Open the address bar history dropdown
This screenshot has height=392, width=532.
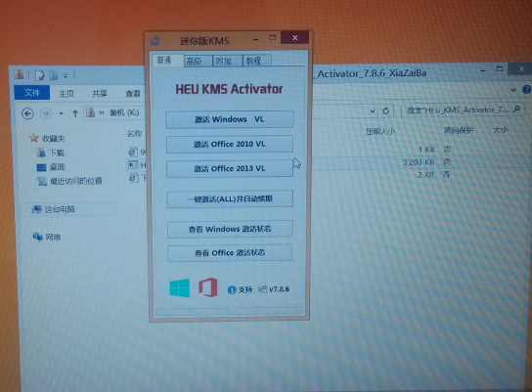tap(373, 110)
